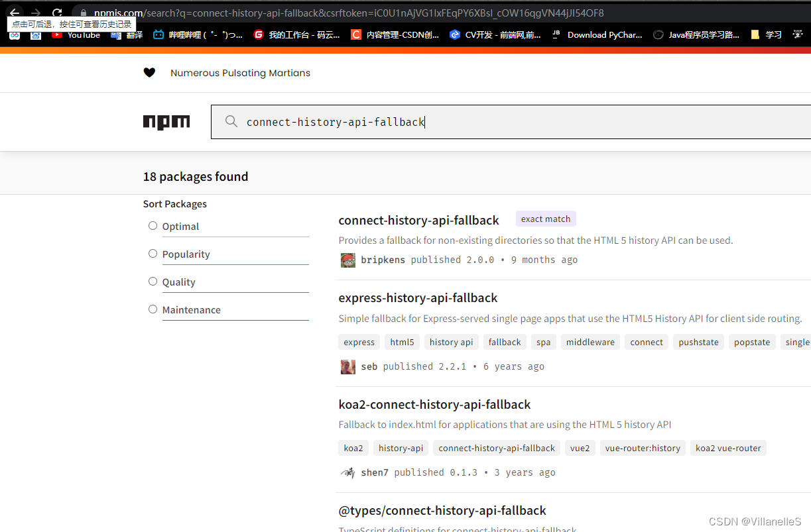Select the Optimal sort radio button
Viewport: 811px width, 532px height.
point(153,226)
